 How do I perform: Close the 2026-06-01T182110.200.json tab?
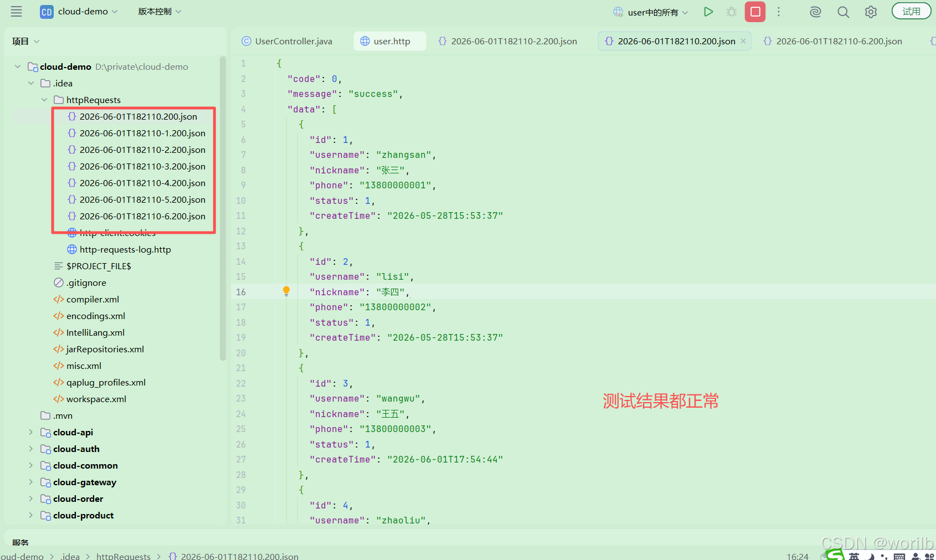pyautogui.click(x=743, y=41)
